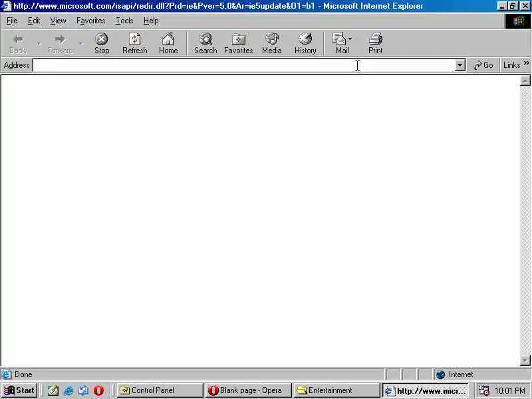This screenshot has width=532, height=399.
Task: Expand the Links toolbar chevron
Action: [526, 63]
